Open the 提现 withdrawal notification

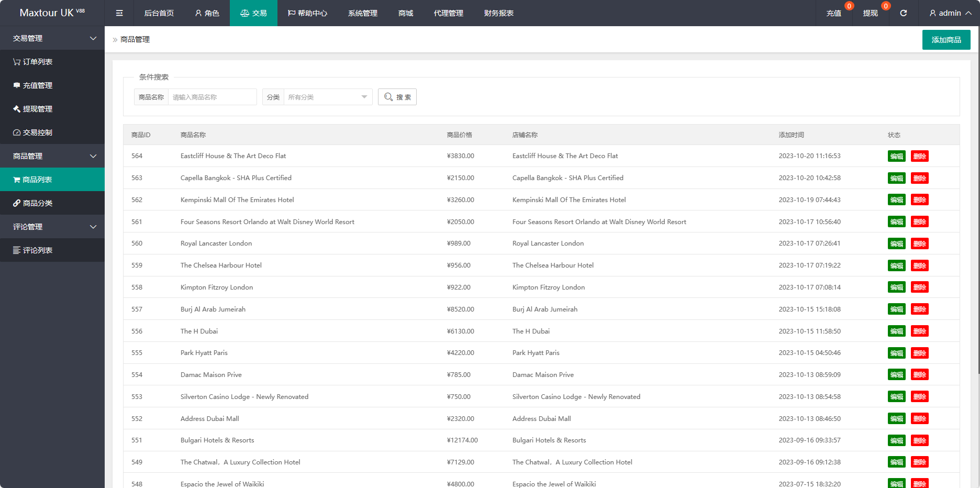pos(871,13)
